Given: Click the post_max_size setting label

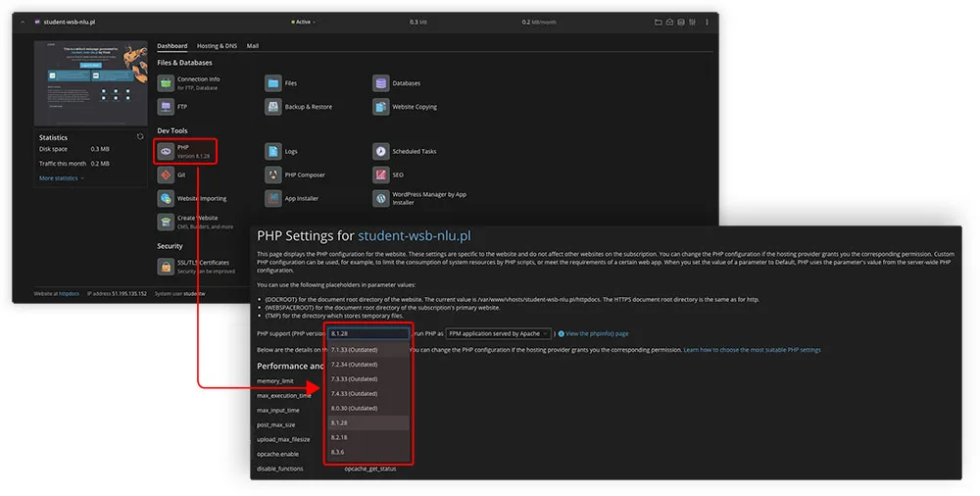Looking at the screenshot, I should point(275,424).
